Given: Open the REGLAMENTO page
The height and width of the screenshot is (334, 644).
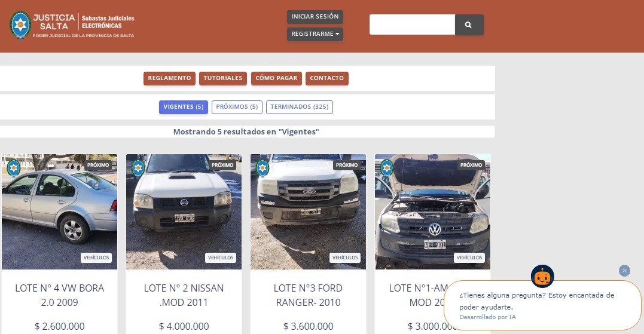Looking at the screenshot, I should coord(169,78).
